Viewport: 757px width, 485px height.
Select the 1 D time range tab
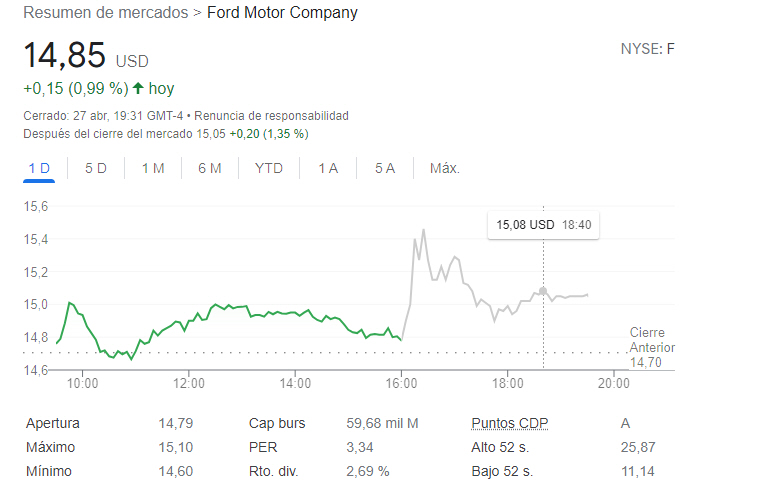click(x=39, y=168)
